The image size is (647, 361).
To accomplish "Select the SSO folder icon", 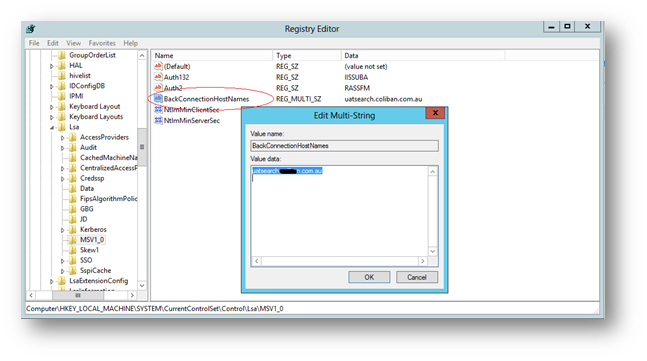I will (73, 260).
